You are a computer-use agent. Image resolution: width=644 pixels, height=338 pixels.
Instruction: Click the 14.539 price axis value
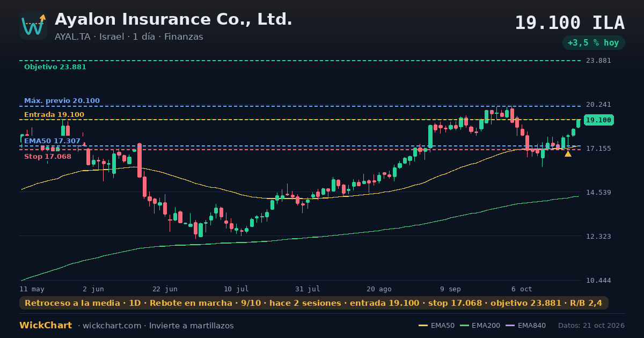(598, 193)
